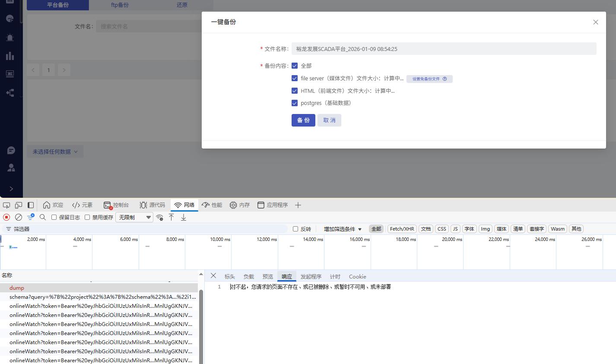Select dump request in list
The image size is (616, 364).
click(x=17, y=288)
